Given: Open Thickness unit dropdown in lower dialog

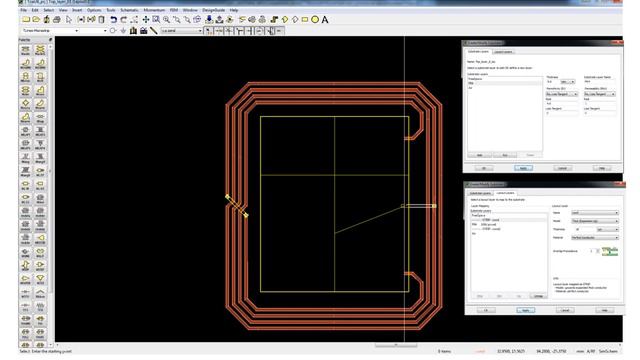Looking at the screenshot, I should pos(608,229).
